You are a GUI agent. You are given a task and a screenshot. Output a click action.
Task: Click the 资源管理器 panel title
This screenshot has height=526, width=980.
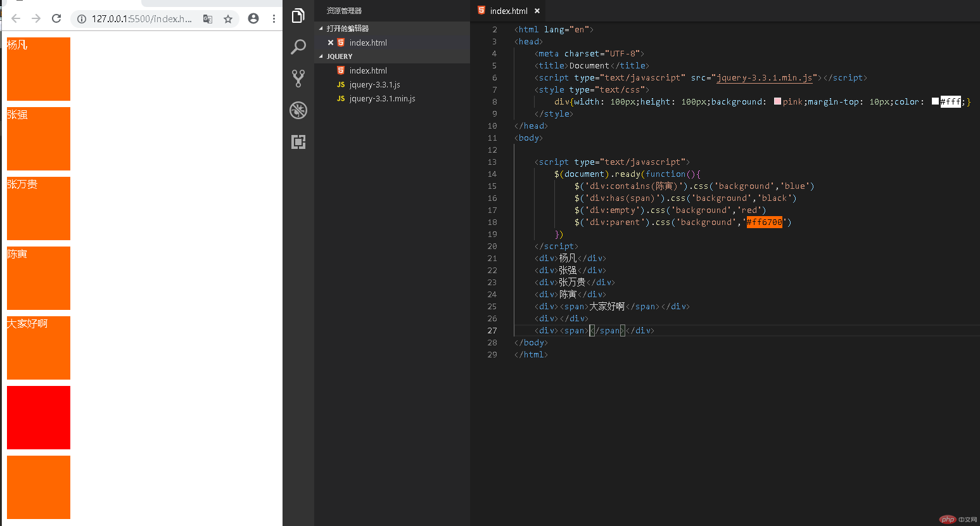[x=344, y=11]
